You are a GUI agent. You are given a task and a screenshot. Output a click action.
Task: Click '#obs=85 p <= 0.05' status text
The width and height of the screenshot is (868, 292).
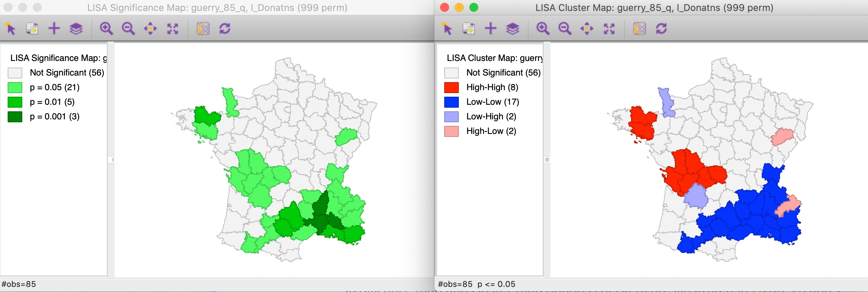(476, 284)
